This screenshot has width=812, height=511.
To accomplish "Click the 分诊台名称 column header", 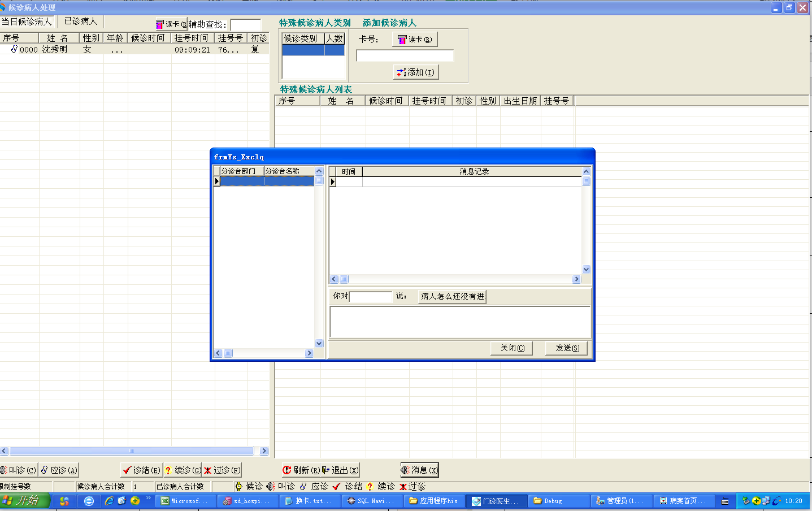I will [289, 171].
